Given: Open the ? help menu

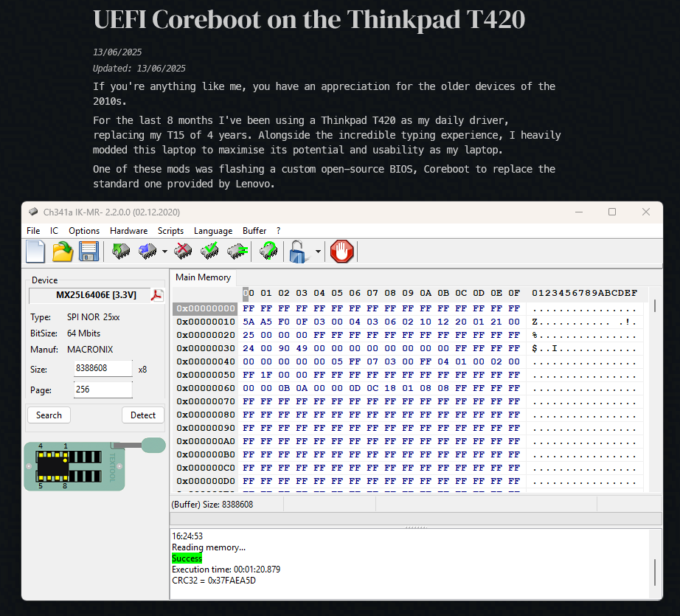Looking at the screenshot, I should click(x=279, y=231).
